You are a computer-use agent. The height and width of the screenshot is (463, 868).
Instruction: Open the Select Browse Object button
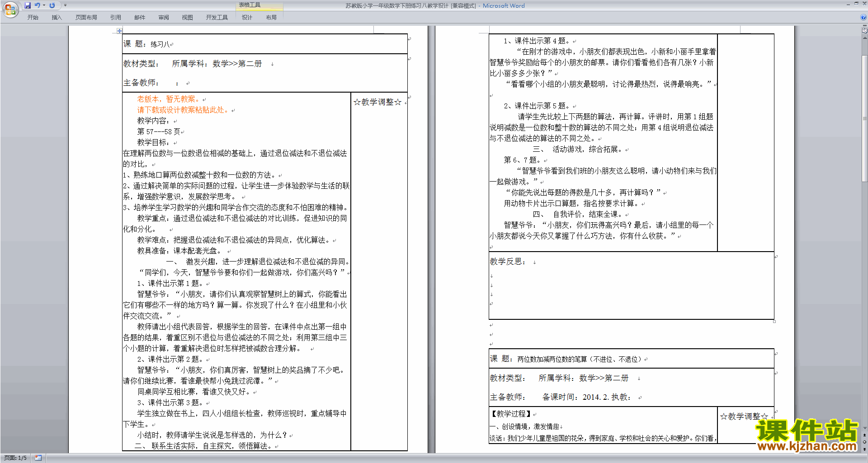click(x=864, y=442)
